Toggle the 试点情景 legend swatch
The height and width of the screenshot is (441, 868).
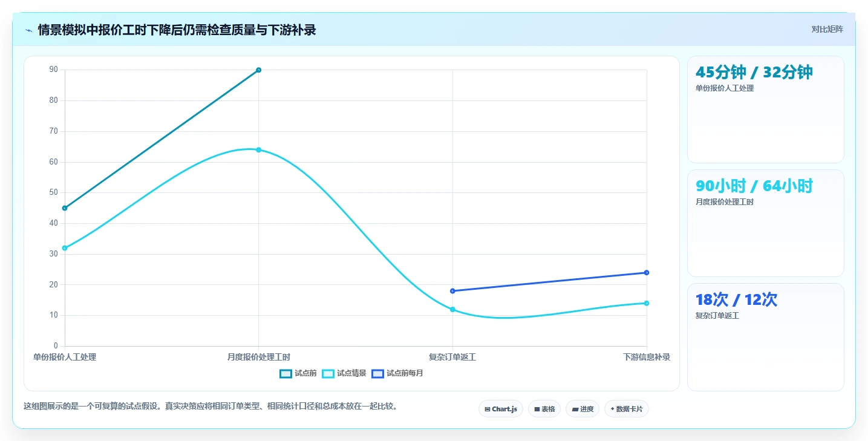point(328,373)
